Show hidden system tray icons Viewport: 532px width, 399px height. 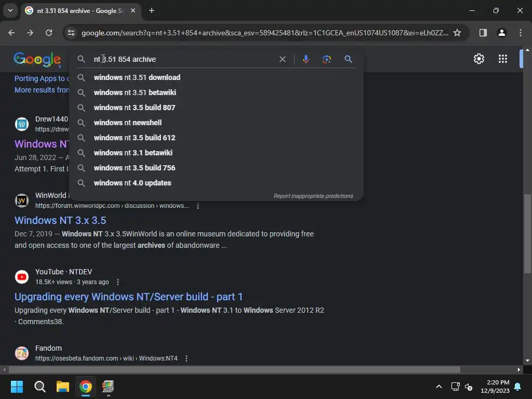438,387
